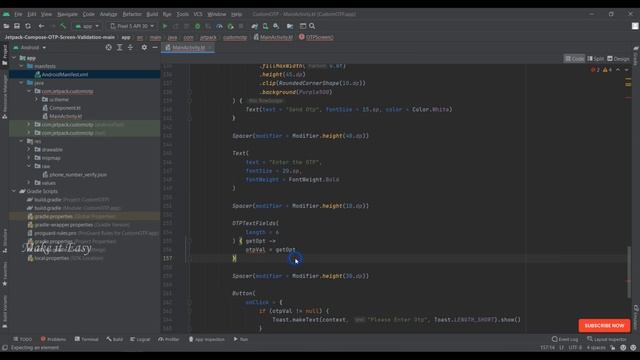
Task: Expand the mipmap folder node
Action: 29,158
